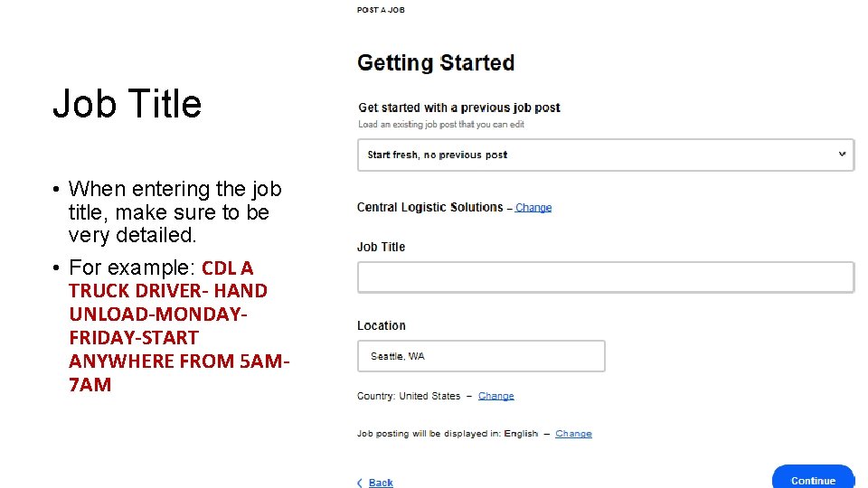Click the large Job Title slide heading
868x488 pixels.
[127, 104]
